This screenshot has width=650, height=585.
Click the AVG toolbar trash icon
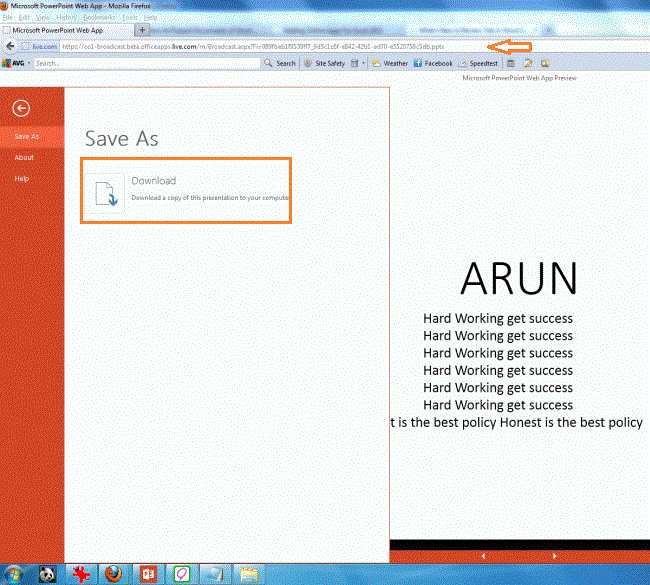coord(355,63)
